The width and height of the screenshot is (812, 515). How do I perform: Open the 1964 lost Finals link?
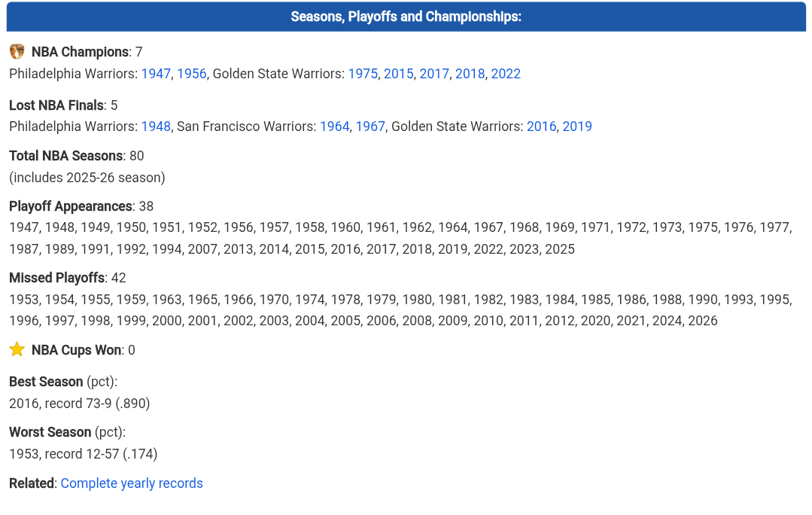pyautogui.click(x=335, y=126)
